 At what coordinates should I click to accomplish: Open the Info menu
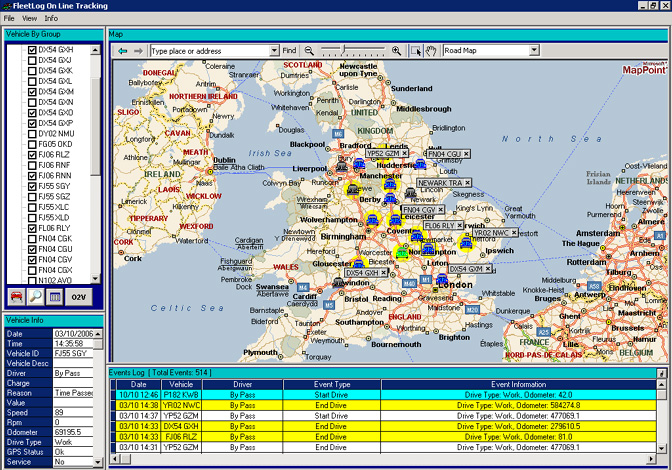tap(51, 18)
